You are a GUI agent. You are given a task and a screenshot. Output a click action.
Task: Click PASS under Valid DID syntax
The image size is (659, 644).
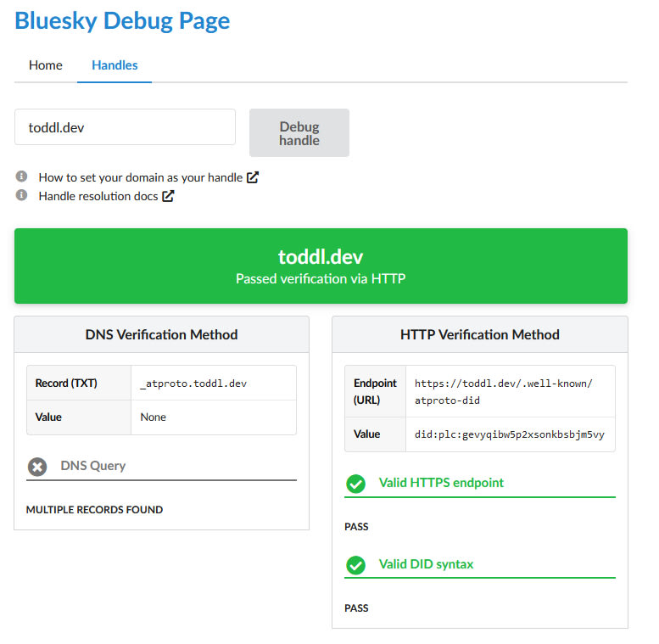(356, 608)
